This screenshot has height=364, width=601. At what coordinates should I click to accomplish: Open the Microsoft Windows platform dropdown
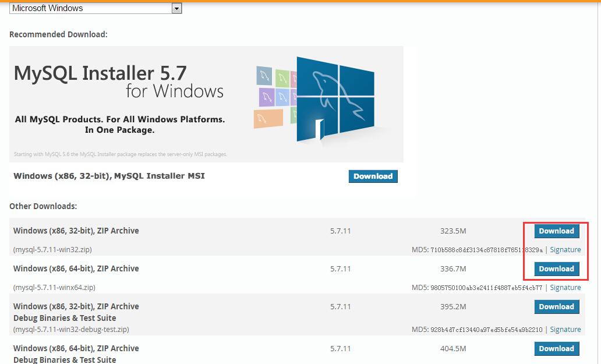[96, 8]
